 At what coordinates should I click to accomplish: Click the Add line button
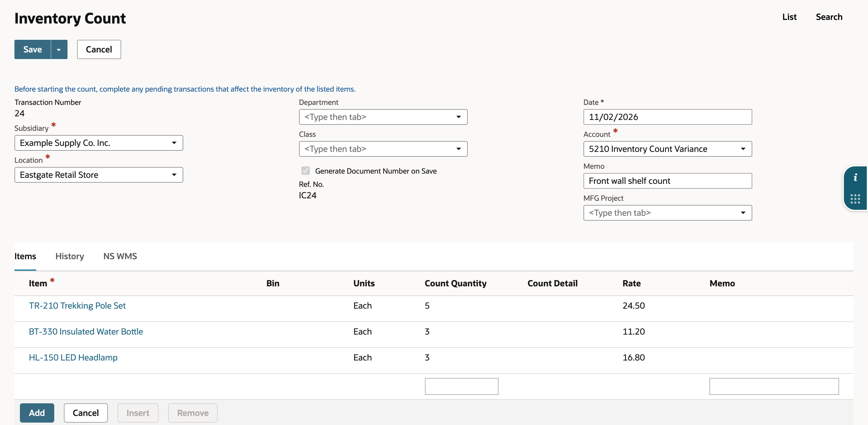pos(37,413)
